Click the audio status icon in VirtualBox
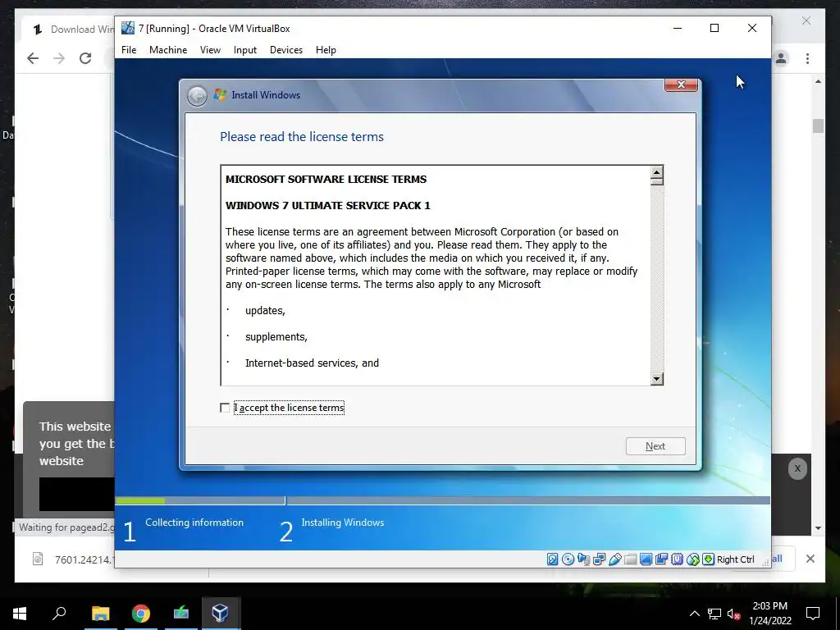840x630 pixels. click(x=583, y=559)
